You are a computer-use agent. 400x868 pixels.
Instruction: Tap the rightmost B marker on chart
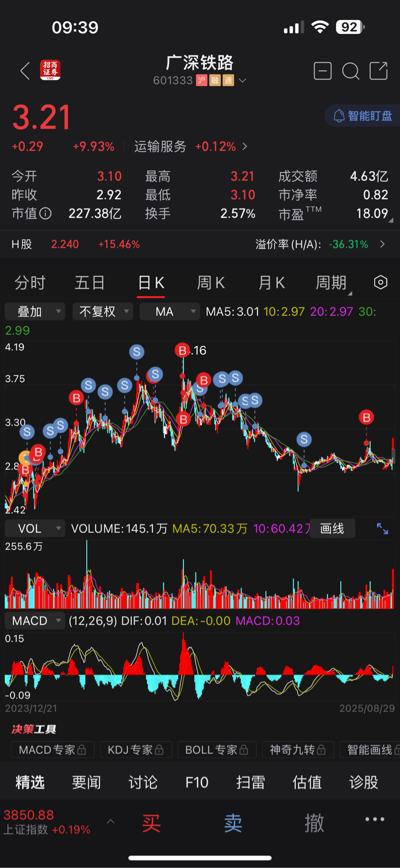(366, 417)
